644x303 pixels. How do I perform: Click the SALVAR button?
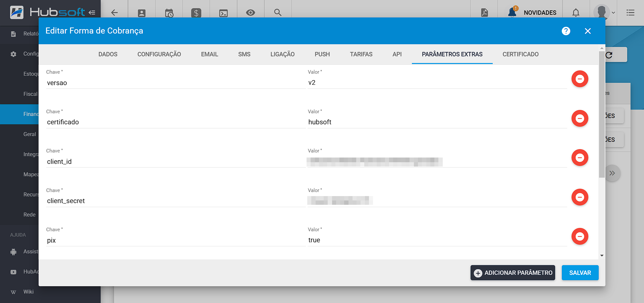click(x=580, y=273)
